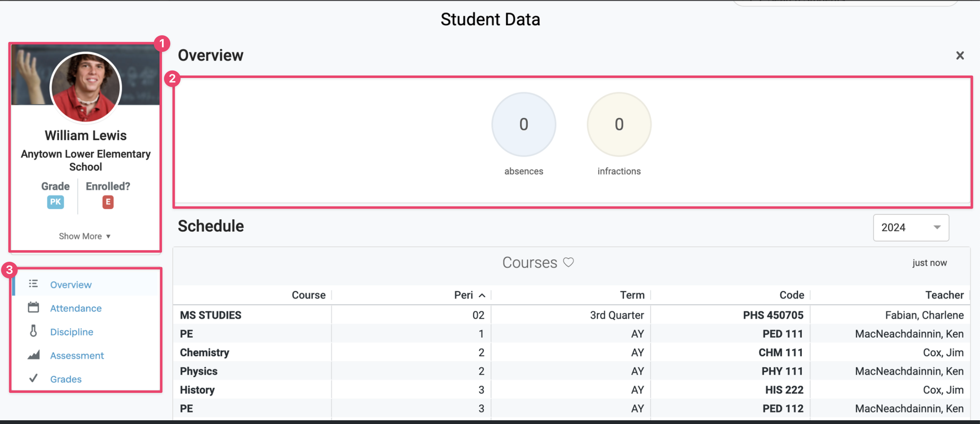
Task: Click the absences count circle
Action: pyautogui.click(x=524, y=124)
